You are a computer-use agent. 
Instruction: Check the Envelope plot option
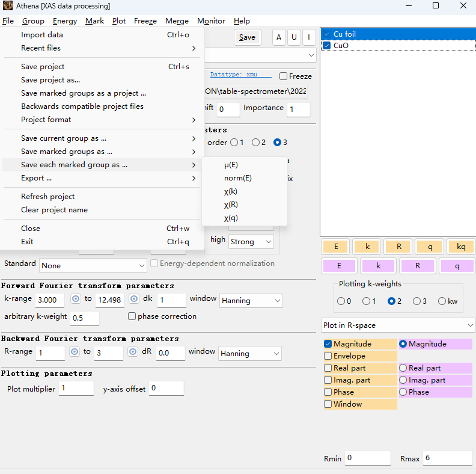328,356
